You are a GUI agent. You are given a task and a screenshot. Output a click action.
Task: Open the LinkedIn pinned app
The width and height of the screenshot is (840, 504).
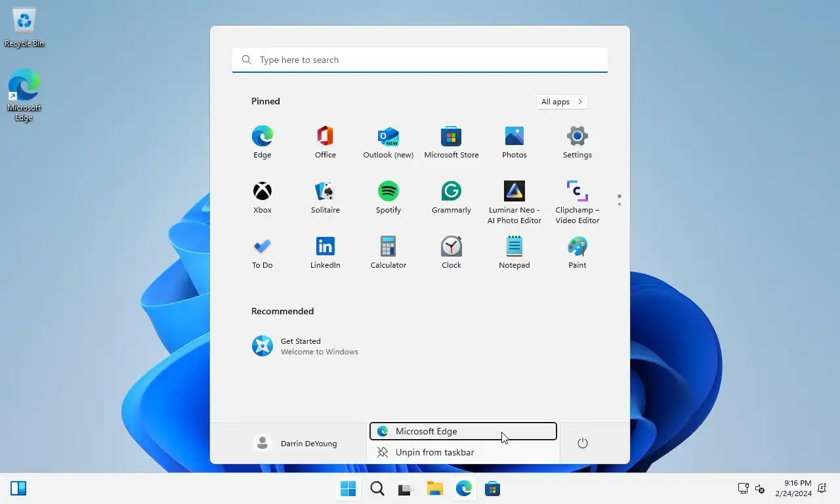click(325, 253)
